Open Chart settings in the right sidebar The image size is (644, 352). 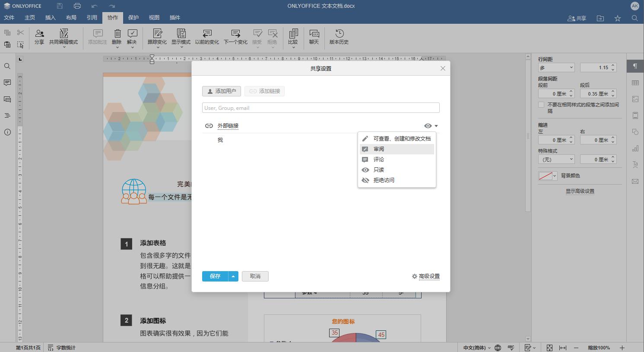pyautogui.click(x=635, y=148)
